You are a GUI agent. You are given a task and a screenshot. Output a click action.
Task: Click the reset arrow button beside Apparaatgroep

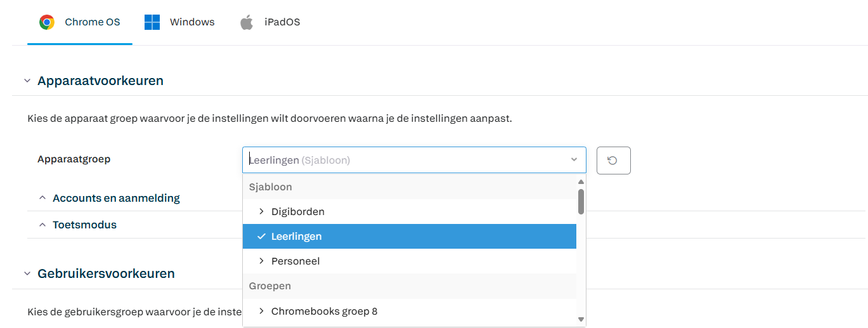(x=613, y=161)
